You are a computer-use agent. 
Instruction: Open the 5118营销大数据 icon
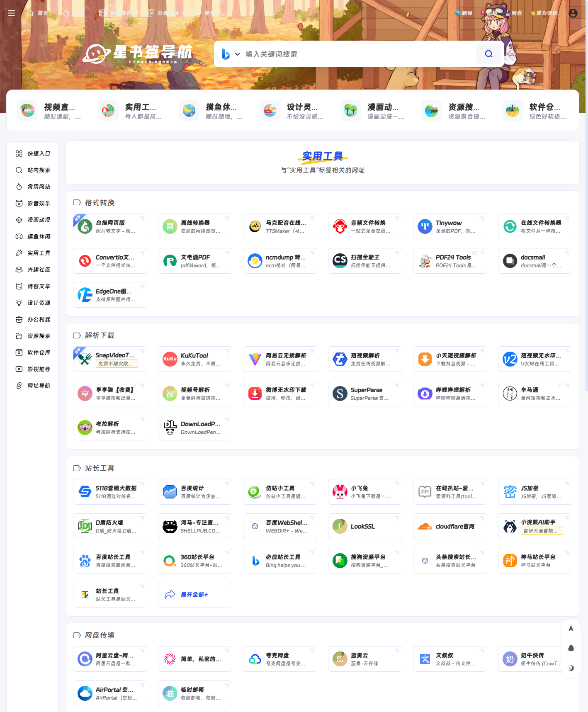tap(85, 492)
